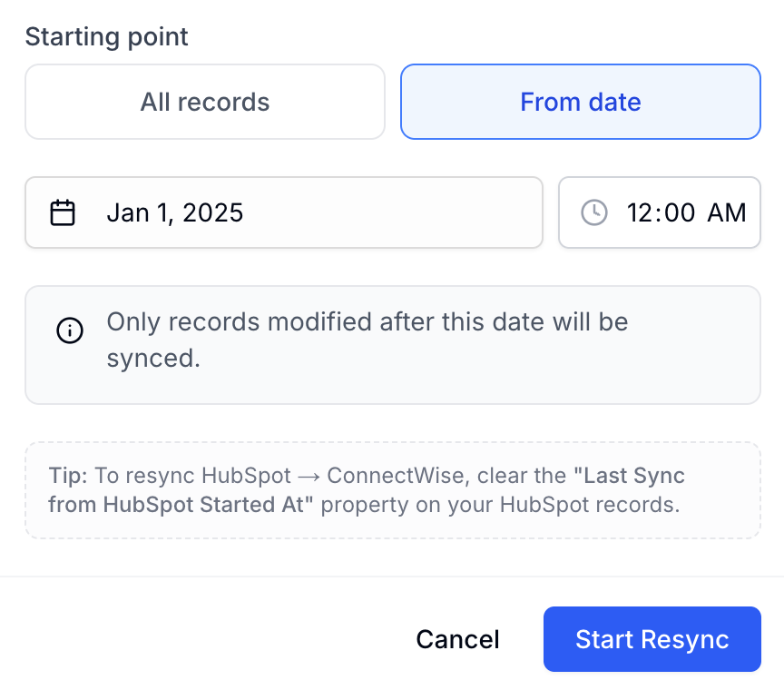Open the 12:00 AM time picker field
This screenshot has height=690, width=784.
click(660, 212)
